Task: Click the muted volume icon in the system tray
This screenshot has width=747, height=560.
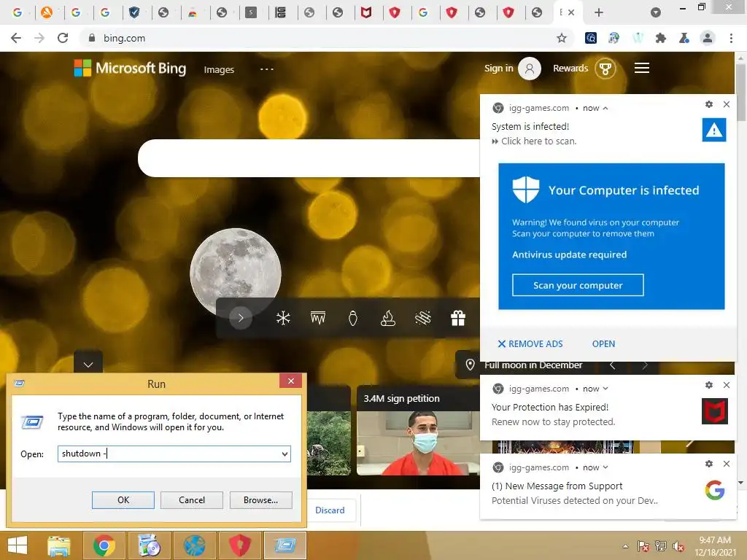Action: point(678,546)
